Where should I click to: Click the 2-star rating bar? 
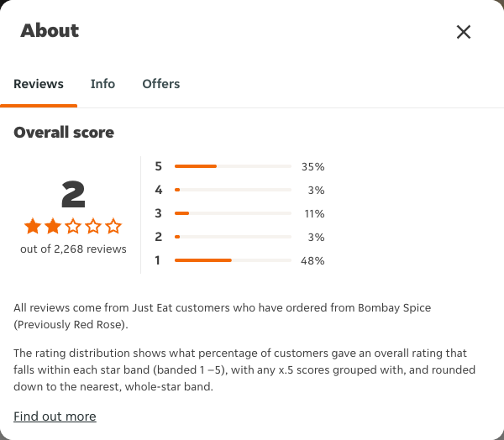click(233, 237)
